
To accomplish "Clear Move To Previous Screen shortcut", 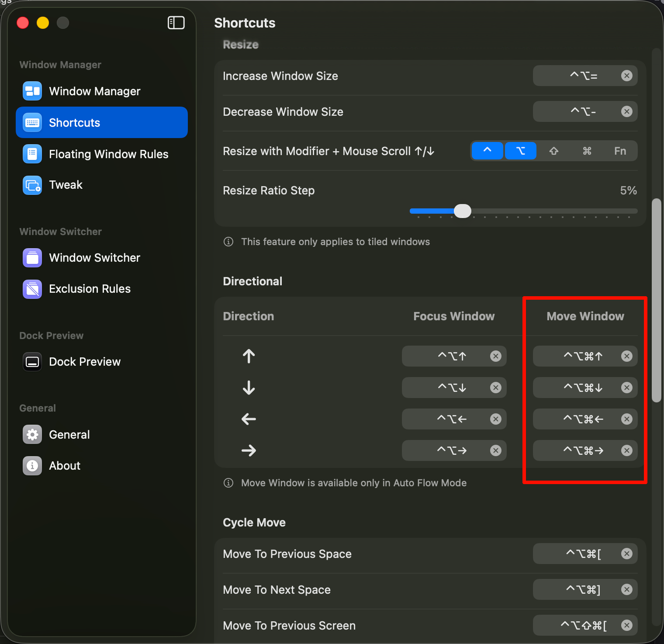I will click(627, 625).
